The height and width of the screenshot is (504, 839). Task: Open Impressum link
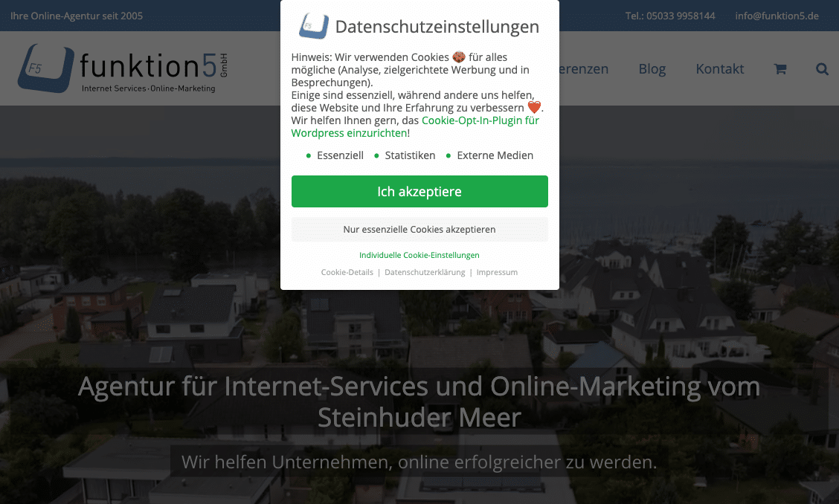(x=497, y=272)
